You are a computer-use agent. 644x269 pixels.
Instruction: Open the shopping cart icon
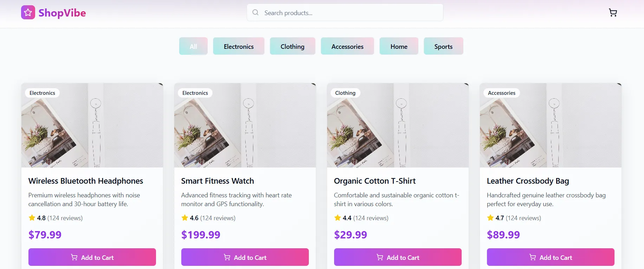point(613,13)
